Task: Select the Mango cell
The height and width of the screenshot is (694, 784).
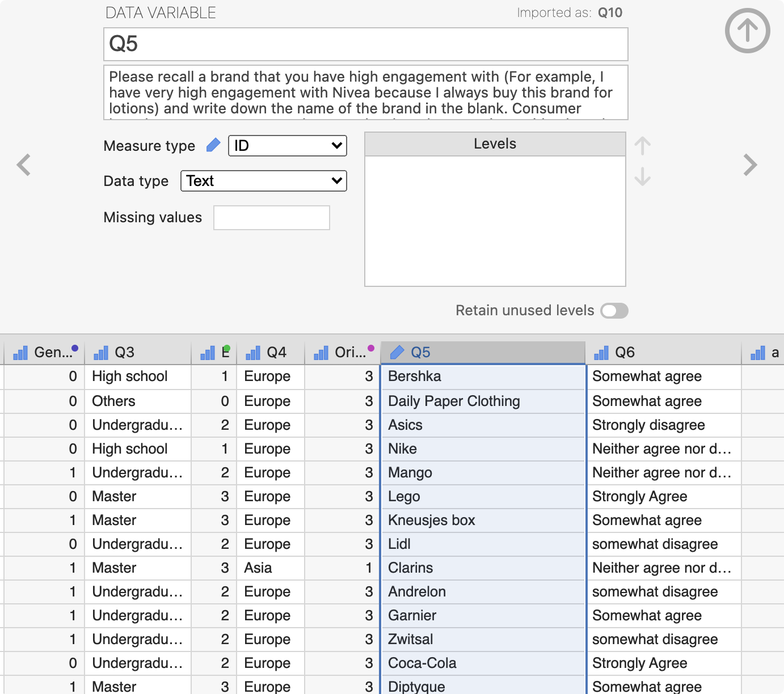Action: tap(483, 473)
